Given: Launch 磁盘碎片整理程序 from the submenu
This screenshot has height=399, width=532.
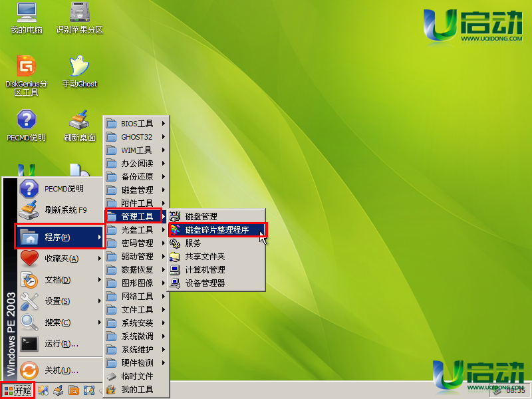Looking at the screenshot, I should (218, 229).
